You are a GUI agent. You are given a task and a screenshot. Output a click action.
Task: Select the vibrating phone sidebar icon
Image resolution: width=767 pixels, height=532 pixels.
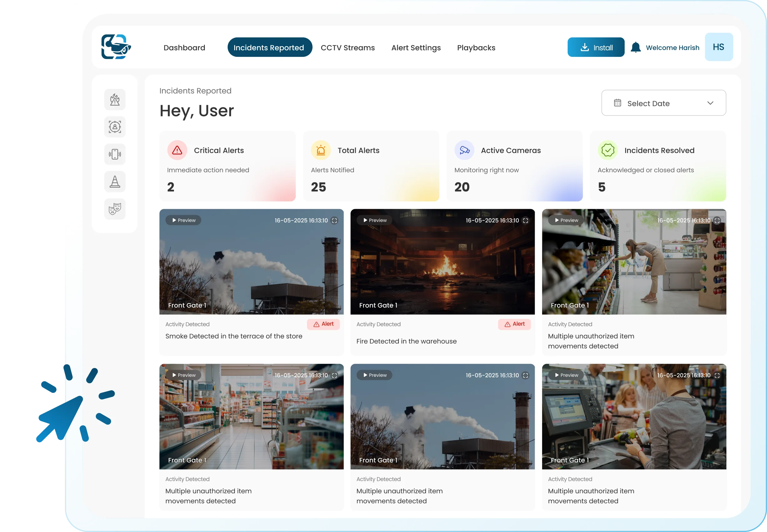tap(115, 154)
